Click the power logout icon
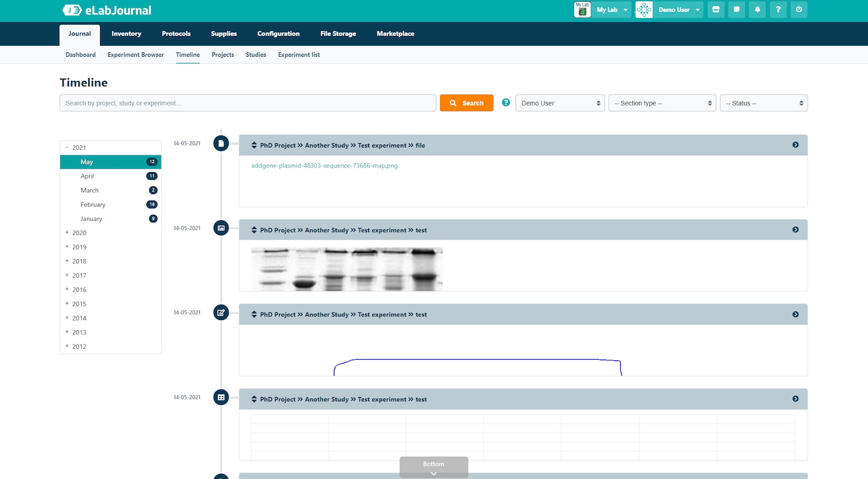Viewport: 868px width, 479px height. point(799,10)
